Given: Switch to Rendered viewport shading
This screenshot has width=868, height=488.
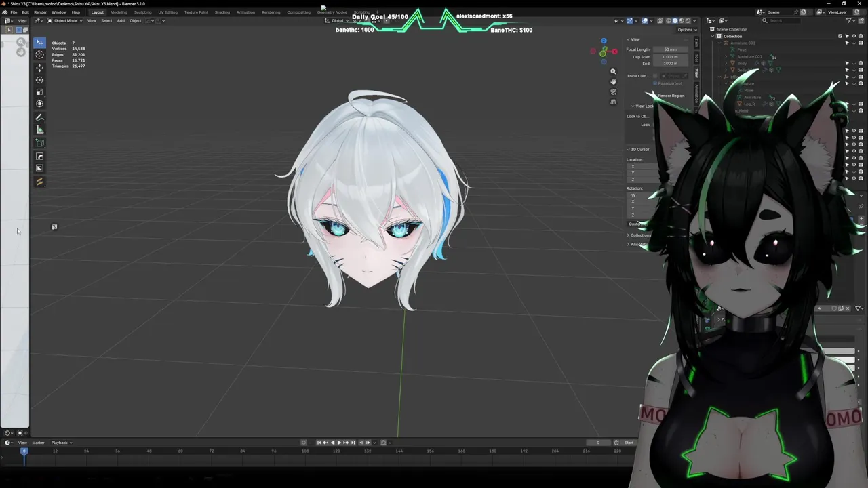Looking at the screenshot, I should [x=688, y=20].
